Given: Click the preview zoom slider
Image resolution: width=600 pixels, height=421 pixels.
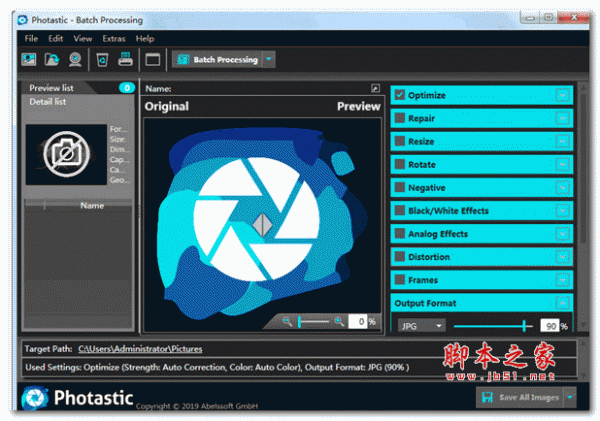Looking at the screenshot, I should click(x=313, y=321).
